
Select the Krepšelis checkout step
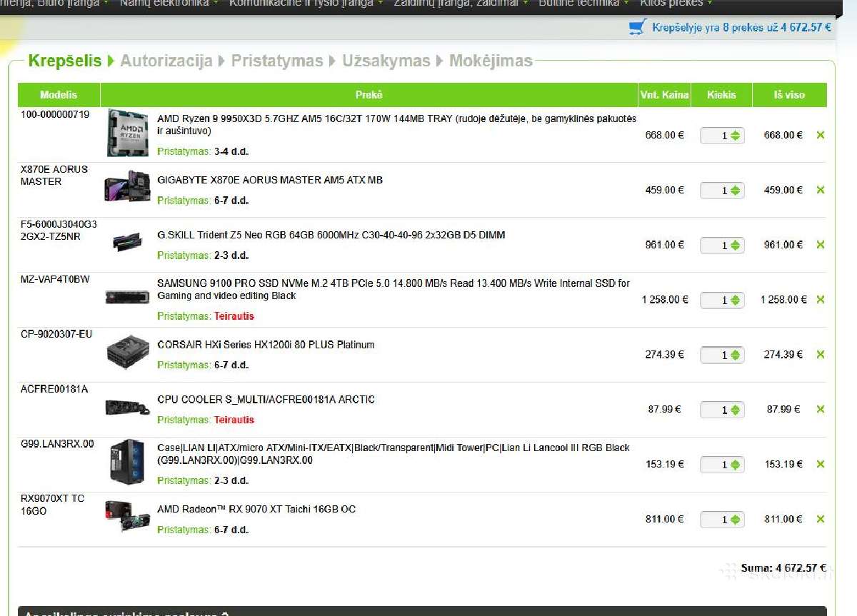pyautogui.click(x=65, y=61)
